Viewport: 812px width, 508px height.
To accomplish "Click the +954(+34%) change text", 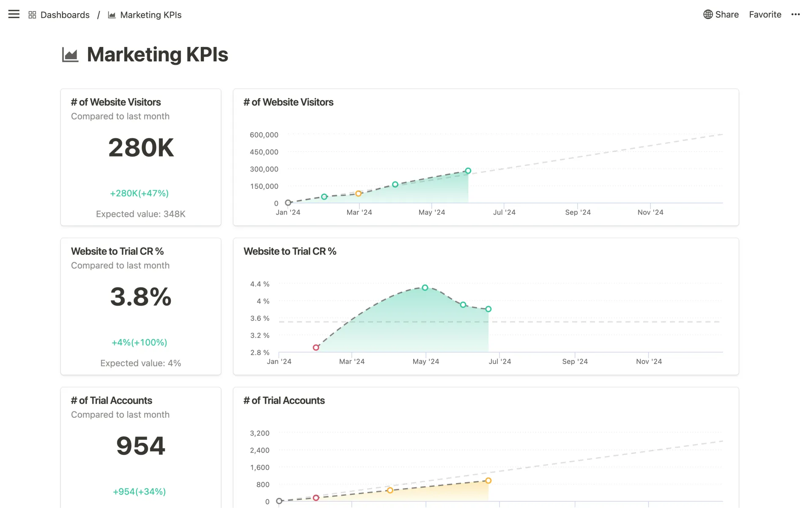I will point(139,492).
